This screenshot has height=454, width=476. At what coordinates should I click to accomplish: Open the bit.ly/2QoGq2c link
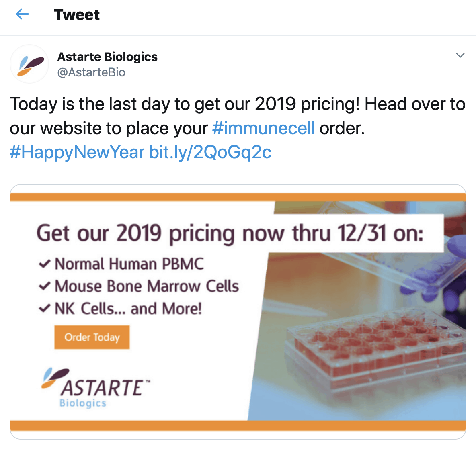click(x=210, y=152)
